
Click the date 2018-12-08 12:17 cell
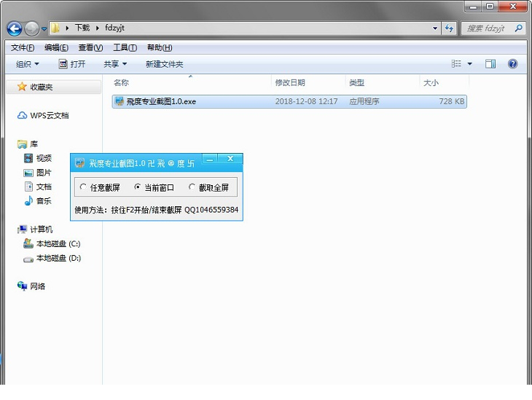pyautogui.click(x=306, y=101)
